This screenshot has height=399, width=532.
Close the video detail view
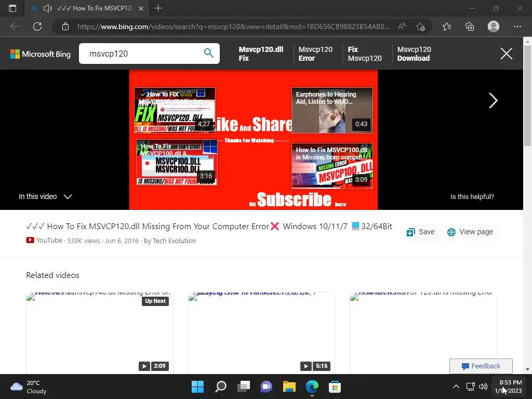(506, 54)
